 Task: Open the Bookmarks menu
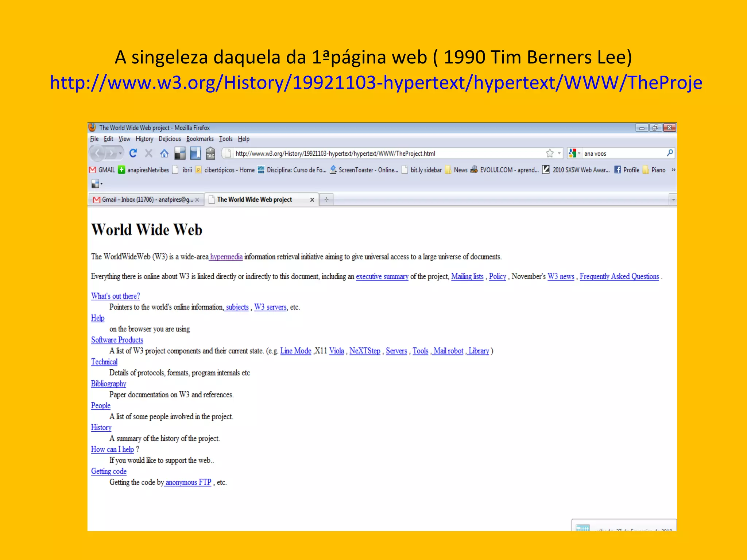click(200, 139)
